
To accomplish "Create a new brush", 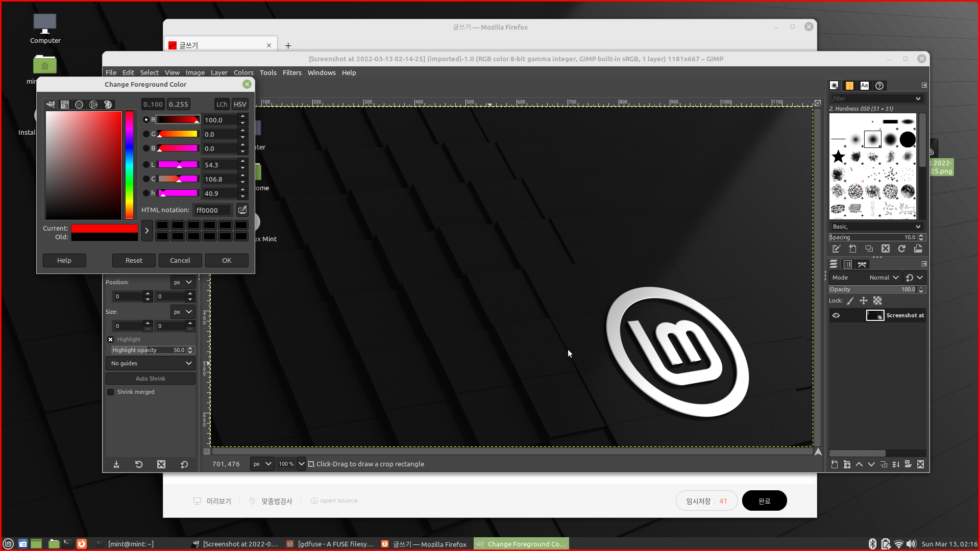I will click(x=852, y=249).
